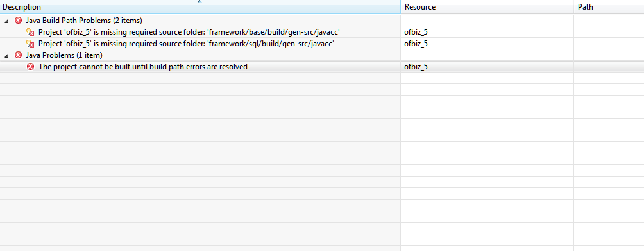Click error icon of 'cannot be built' problem

(30, 67)
